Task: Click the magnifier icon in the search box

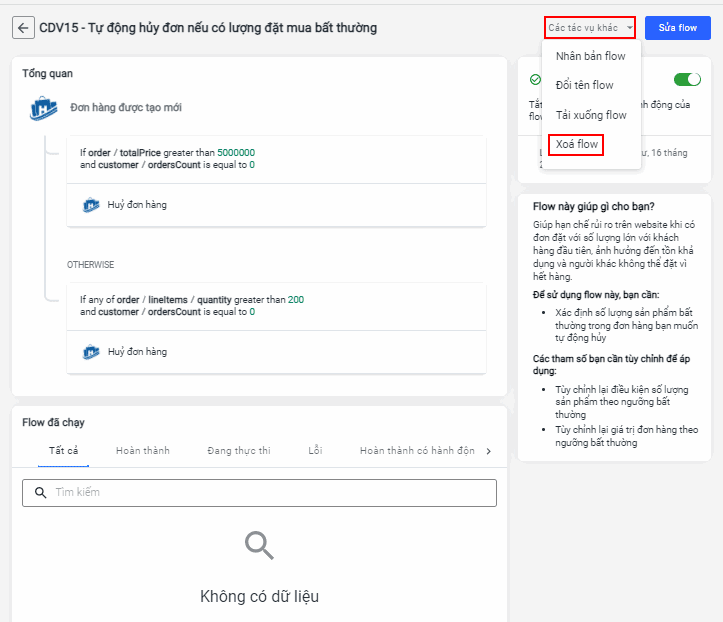Action: tap(41, 492)
